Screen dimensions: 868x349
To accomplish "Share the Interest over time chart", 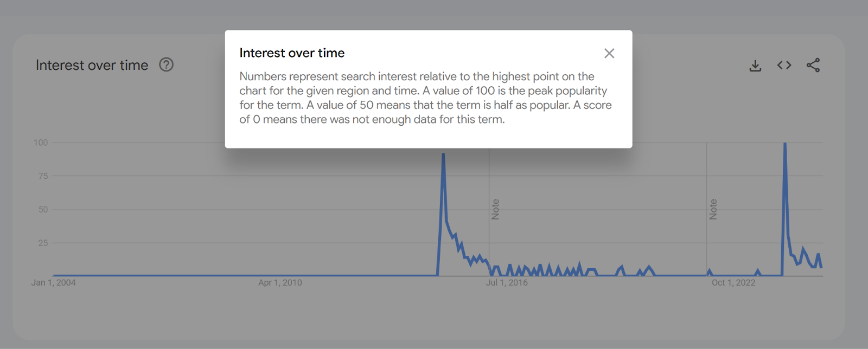I will 813,65.
